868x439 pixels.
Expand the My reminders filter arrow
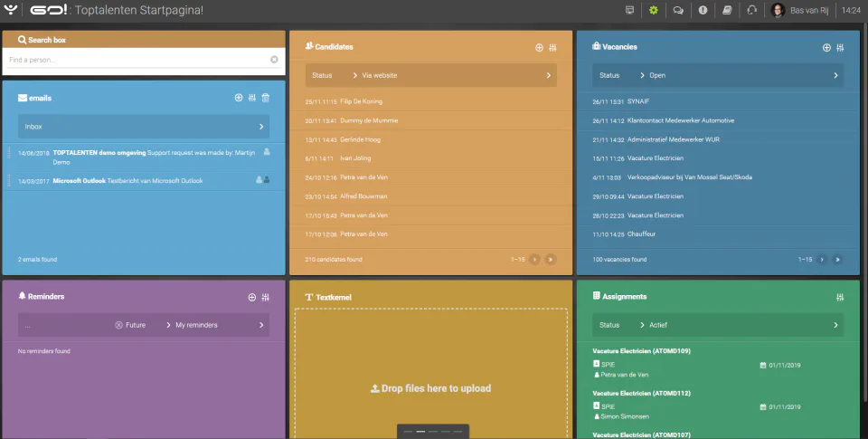tap(261, 325)
